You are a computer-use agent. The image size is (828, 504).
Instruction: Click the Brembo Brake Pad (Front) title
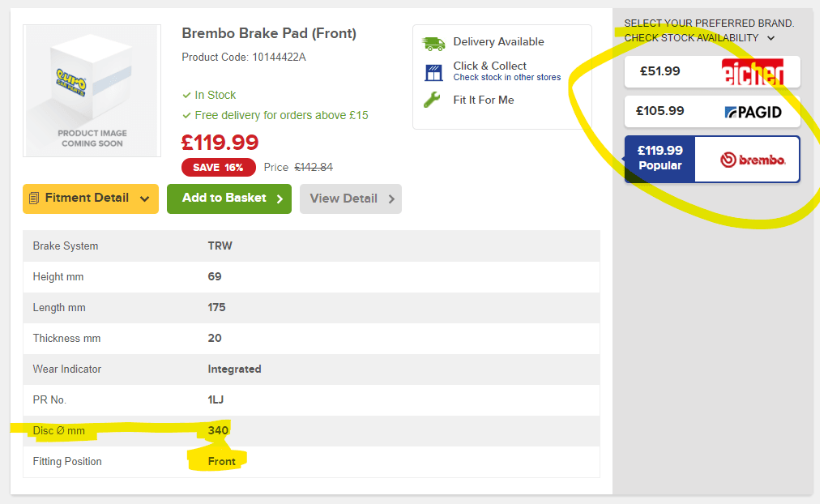coord(269,33)
